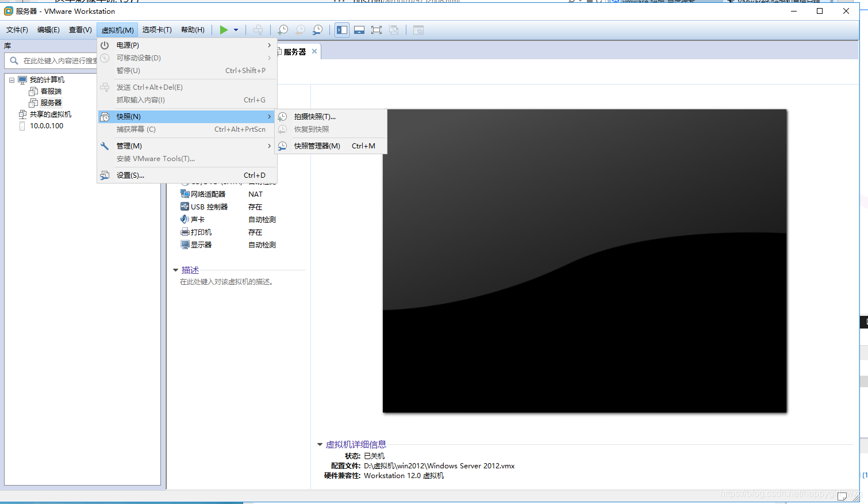The height and width of the screenshot is (504, 868).
Task: Open the 电源(P) submenu
Action: pos(187,45)
